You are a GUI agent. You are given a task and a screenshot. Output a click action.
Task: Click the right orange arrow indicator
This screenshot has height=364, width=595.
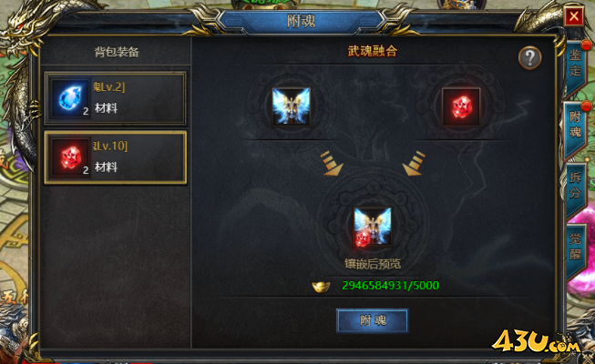point(414,163)
